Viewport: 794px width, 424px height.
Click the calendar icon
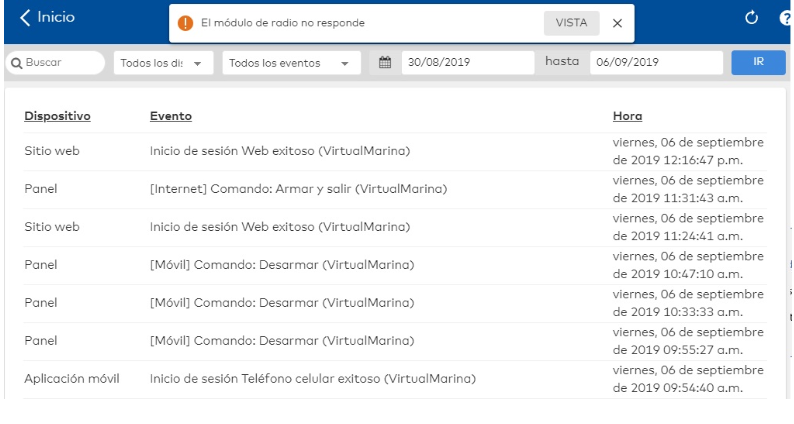click(x=385, y=62)
